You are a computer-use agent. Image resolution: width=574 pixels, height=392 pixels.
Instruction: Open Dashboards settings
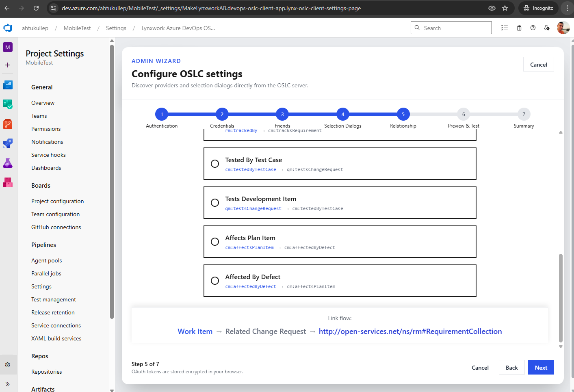coord(46,168)
